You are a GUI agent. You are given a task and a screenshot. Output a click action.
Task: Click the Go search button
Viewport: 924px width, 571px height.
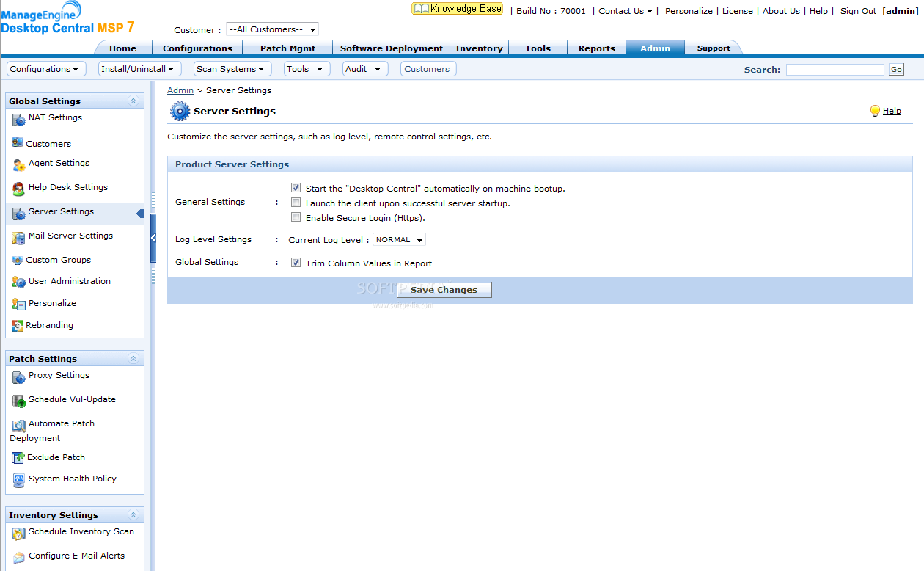pos(896,70)
